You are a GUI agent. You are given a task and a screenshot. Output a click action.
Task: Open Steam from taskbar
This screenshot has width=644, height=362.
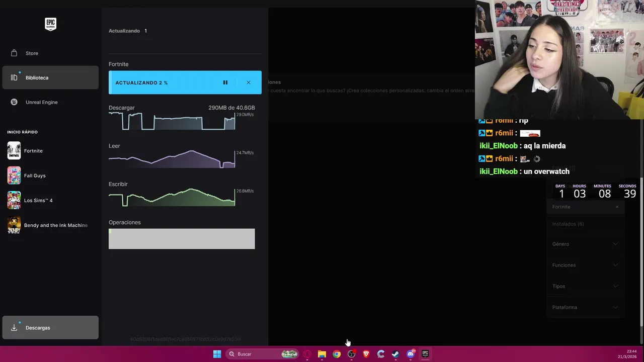pos(395,354)
